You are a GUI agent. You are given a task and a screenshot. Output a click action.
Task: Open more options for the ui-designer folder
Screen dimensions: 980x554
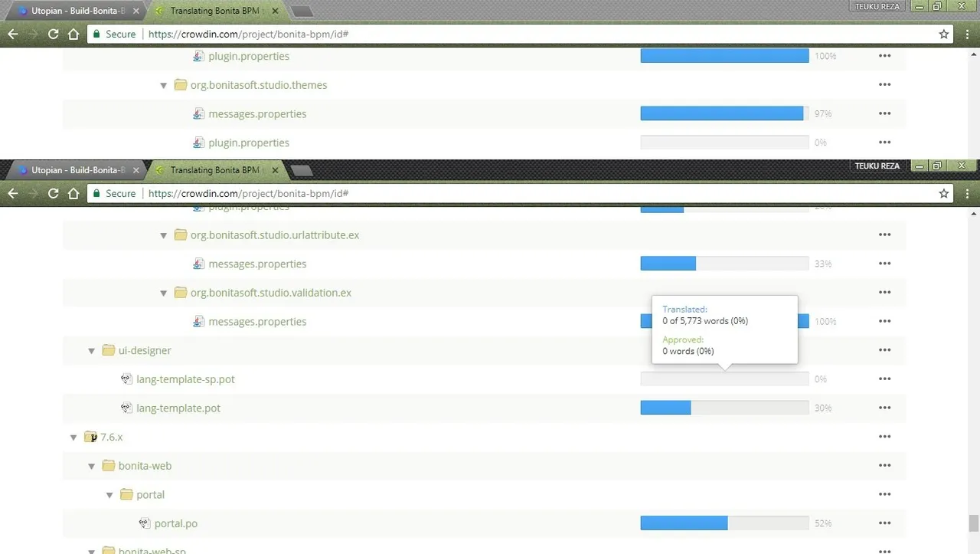click(x=885, y=350)
